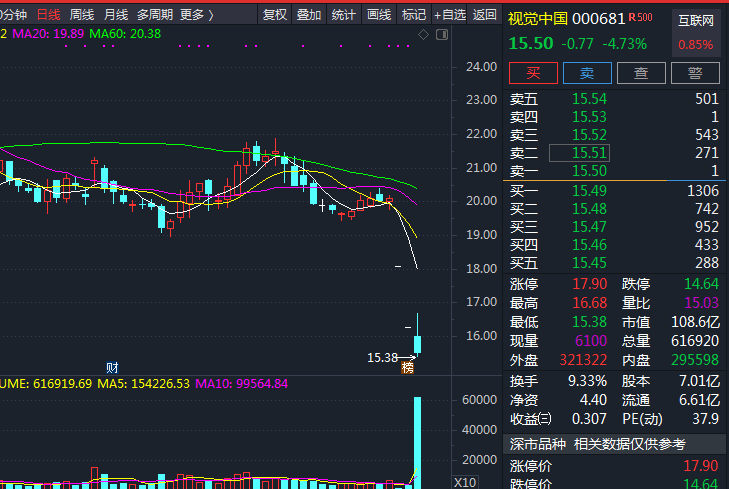Image resolution: width=729 pixels, height=489 pixels.
Task: Open the 财 financial marker on chart
Action: pos(112,368)
